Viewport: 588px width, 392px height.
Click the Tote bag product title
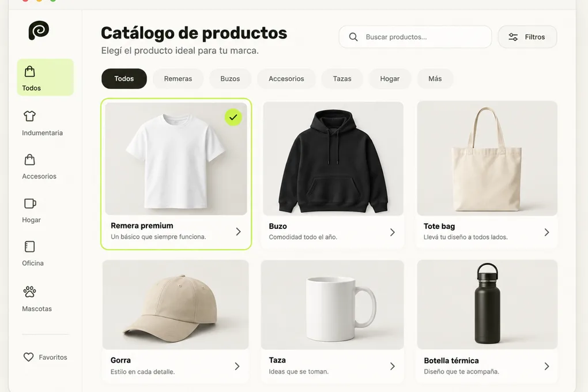click(x=439, y=226)
